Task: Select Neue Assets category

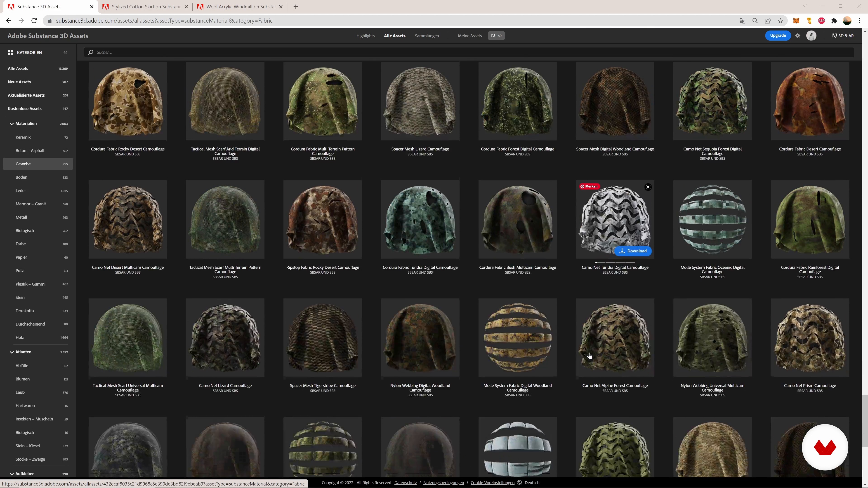Action: 38,82
